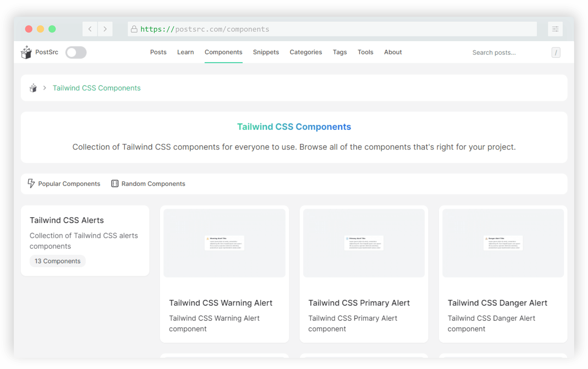Toggle the dark mode switch

76,52
